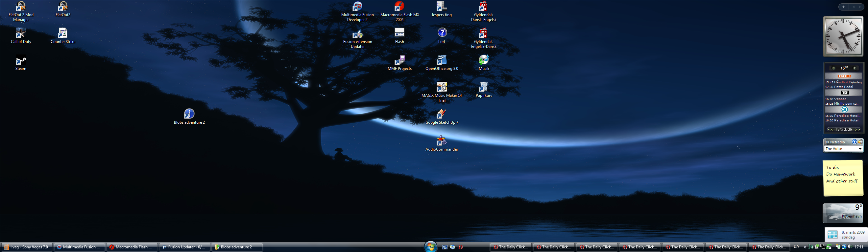868x252 pixels.
Task: Switch to Fusion Updater taskbar window
Action: [x=184, y=247]
